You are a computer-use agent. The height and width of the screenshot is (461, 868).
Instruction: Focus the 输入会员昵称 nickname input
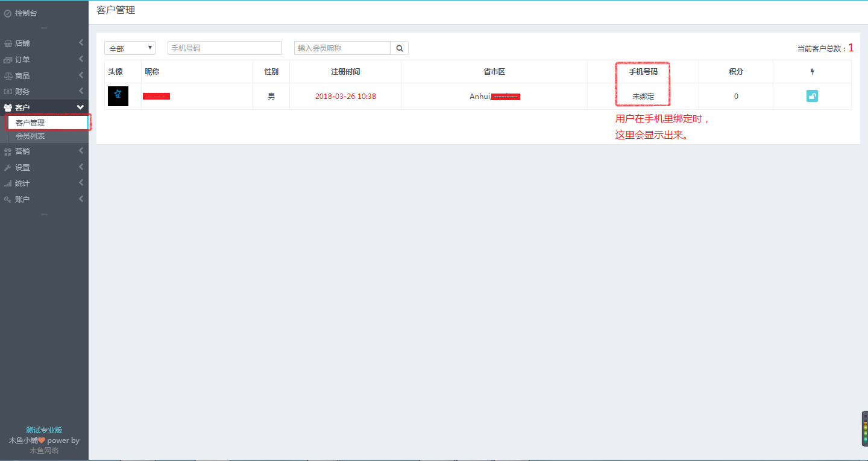(342, 48)
